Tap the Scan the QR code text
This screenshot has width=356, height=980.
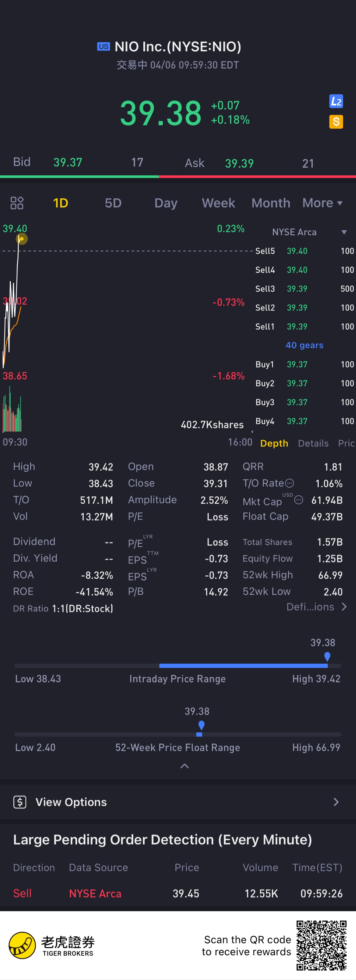tap(246, 946)
